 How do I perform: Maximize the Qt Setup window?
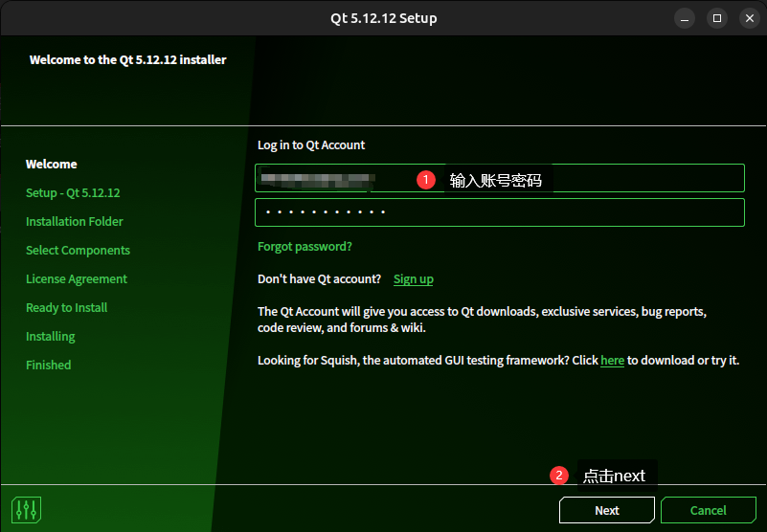pyautogui.click(x=717, y=18)
